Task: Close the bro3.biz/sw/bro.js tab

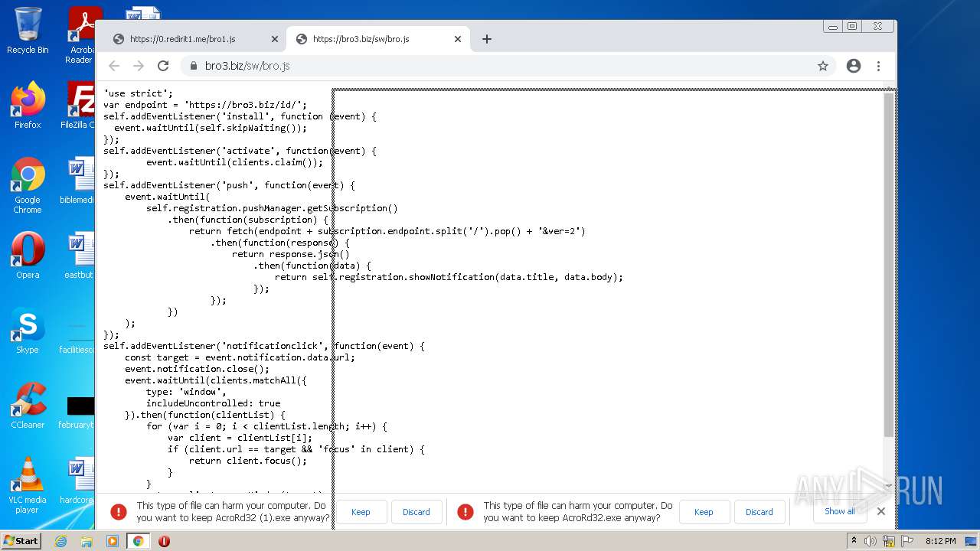Action: tap(458, 39)
